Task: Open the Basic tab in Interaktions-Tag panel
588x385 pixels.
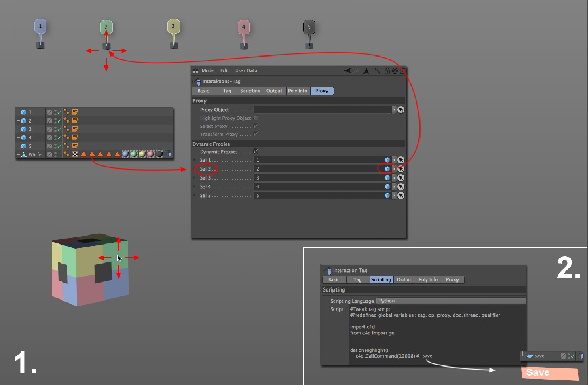Action: pos(203,91)
